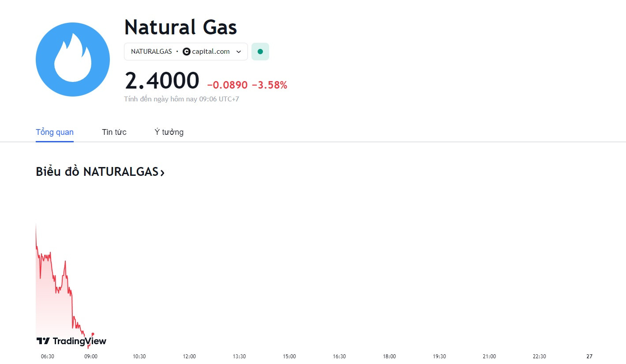This screenshot has height=364, width=626.
Task: Switch to the Tổng quan tab
Action: click(x=55, y=132)
